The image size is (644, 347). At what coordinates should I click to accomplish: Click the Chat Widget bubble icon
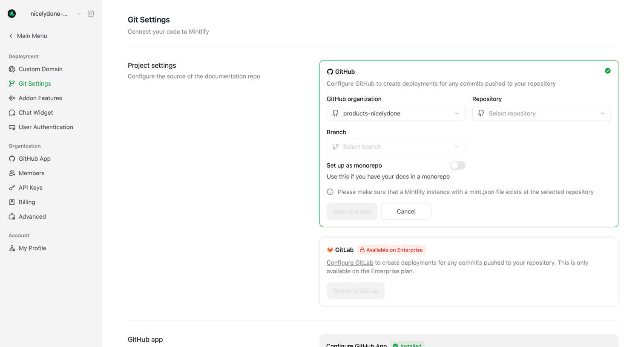click(12, 113)
